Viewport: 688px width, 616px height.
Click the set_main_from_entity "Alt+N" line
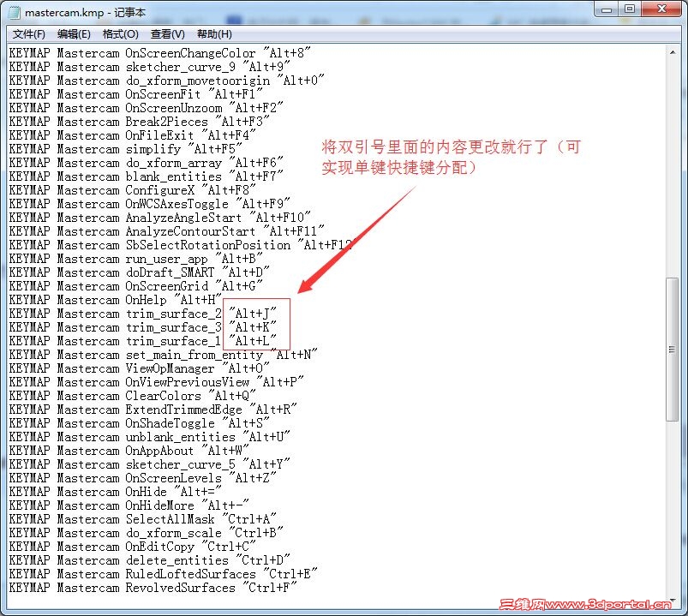pos(164,355)
